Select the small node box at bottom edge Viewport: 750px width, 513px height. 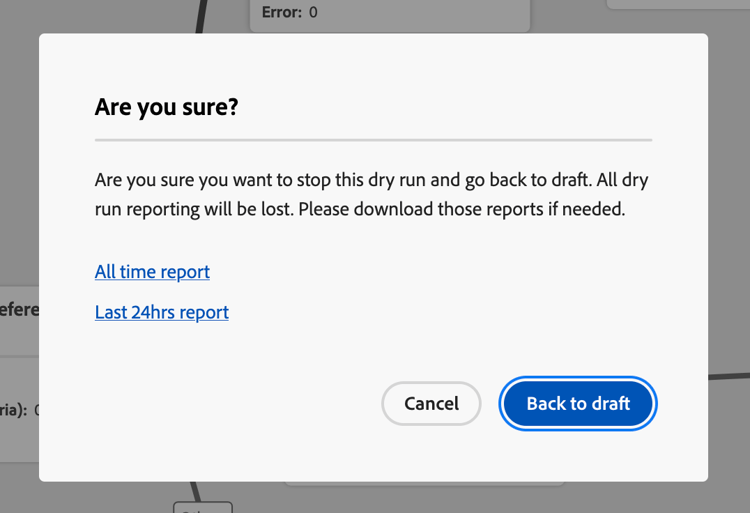(x=202, y=507)
